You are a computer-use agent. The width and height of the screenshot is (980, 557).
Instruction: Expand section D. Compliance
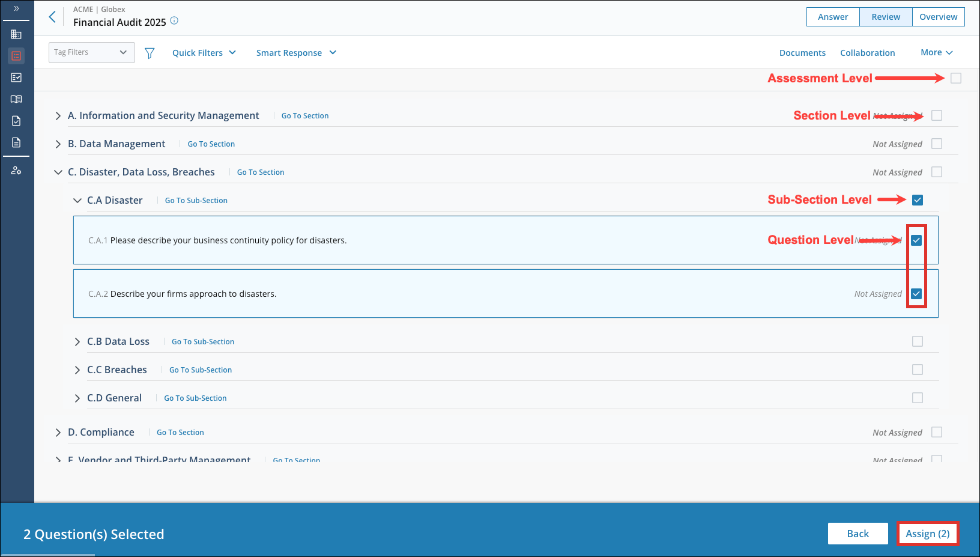(x=58, y=433)
